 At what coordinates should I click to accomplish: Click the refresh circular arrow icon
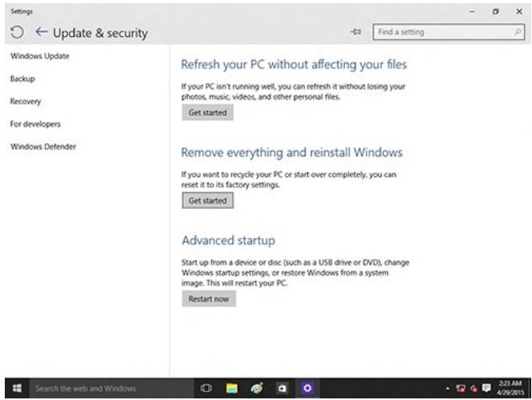tap(17, 32)
